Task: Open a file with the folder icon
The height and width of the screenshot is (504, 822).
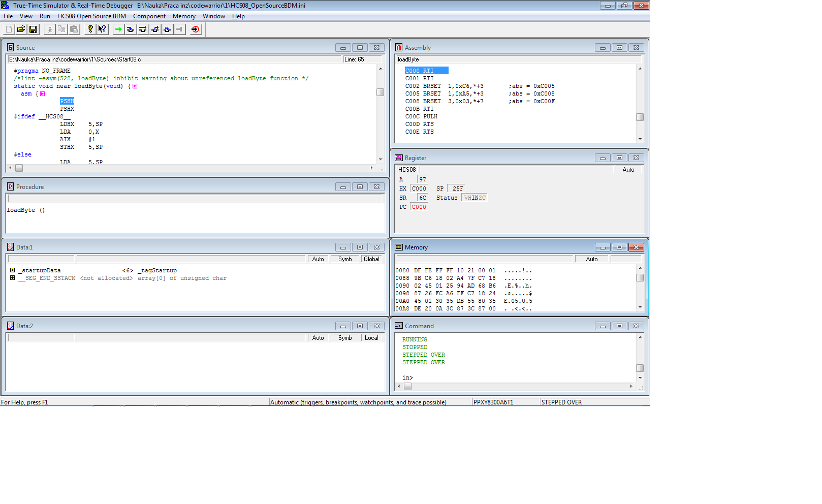Action: tap(21, 29)
